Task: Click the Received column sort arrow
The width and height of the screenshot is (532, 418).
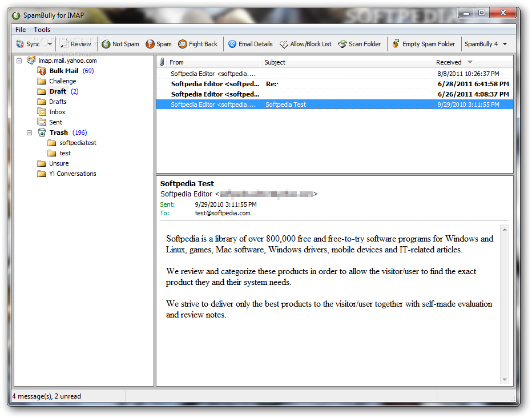Action: (470, 62)
